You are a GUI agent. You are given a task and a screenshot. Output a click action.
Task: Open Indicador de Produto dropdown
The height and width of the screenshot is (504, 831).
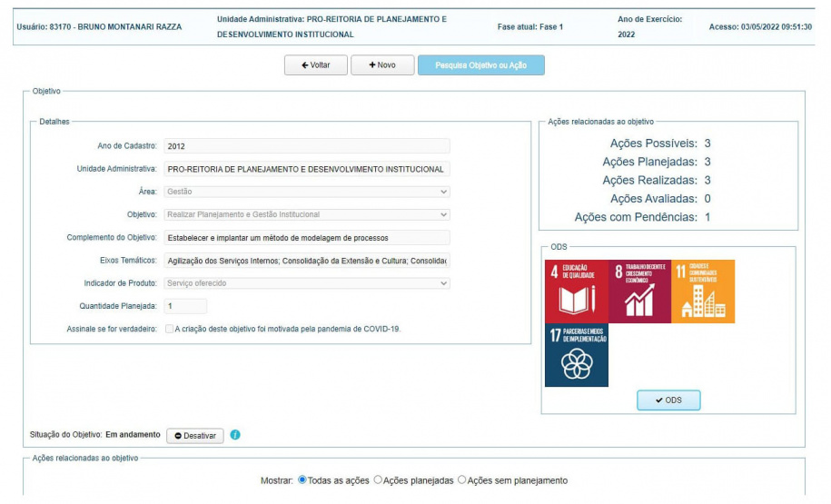pyautogui.click(x=307, y=283)
